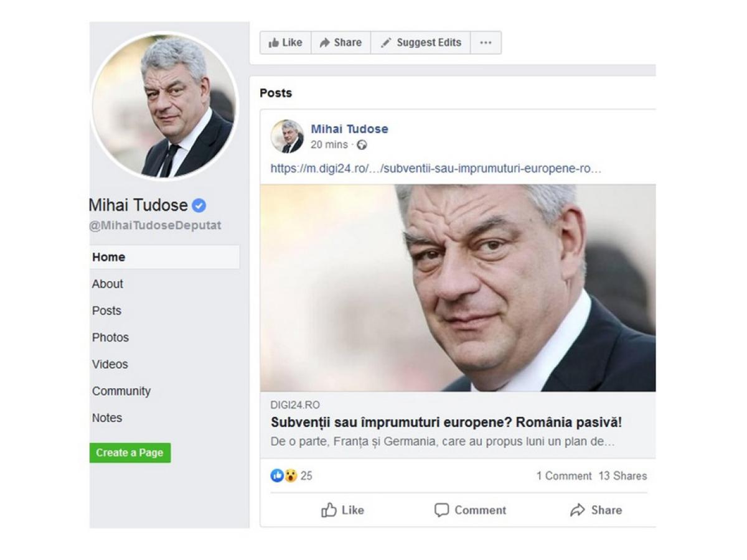Click the blue verified badge beside the page name
747x560 pixels.
click(199, 205)
